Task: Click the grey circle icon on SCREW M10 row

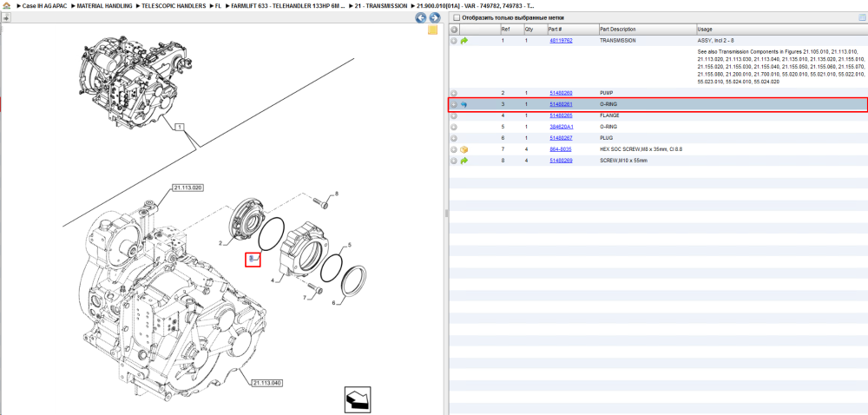Action: point(454,161)
